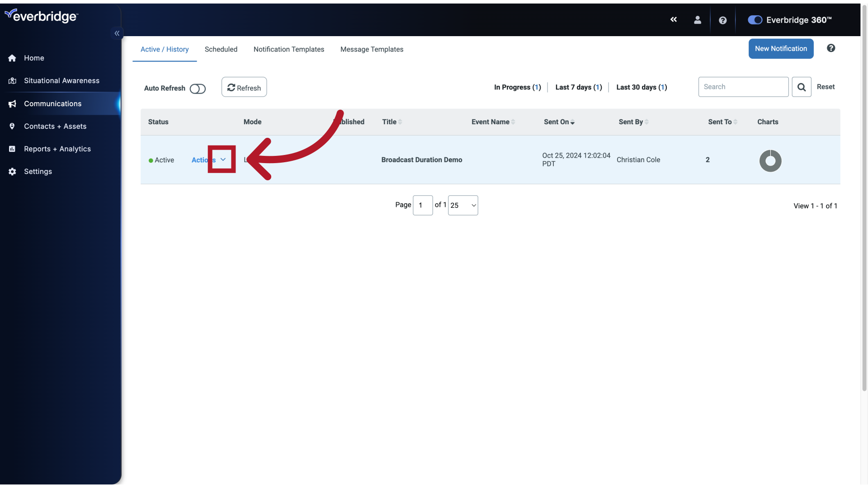Click the notification help icon top right

click(831, 49)
